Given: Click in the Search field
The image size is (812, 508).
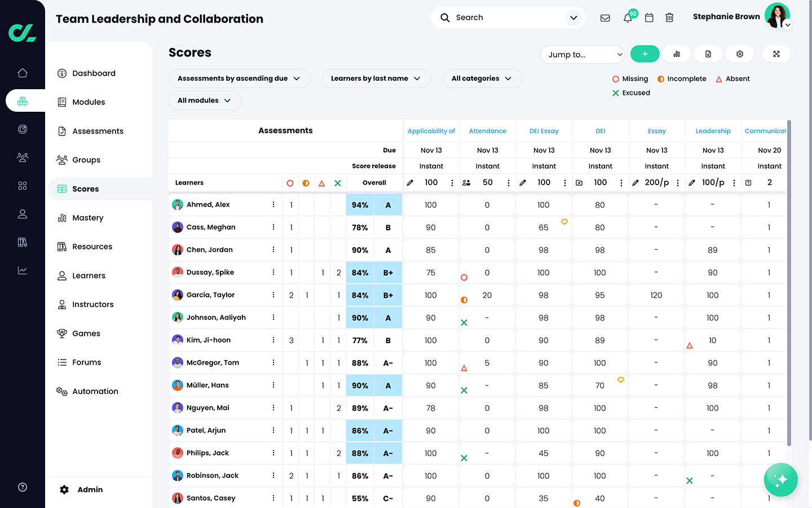Looking at the screenshot, I should pos(507,17).
